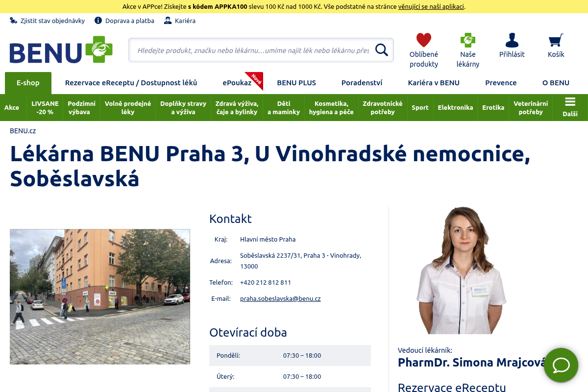Open the ePoukaz tab
The image size is (588, 392).
click(237, 83)
